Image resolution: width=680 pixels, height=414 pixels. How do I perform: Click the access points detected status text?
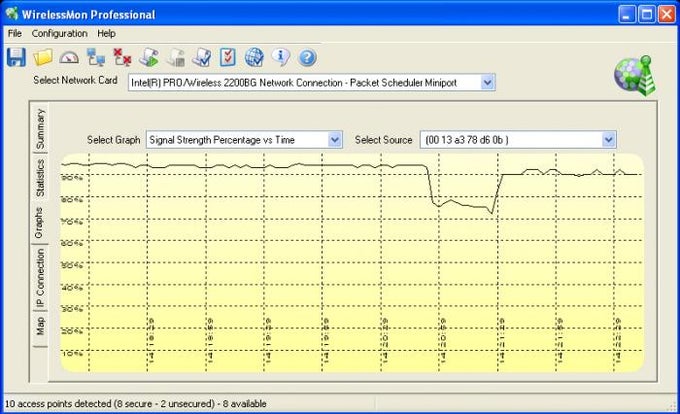[x=135, y=404]
